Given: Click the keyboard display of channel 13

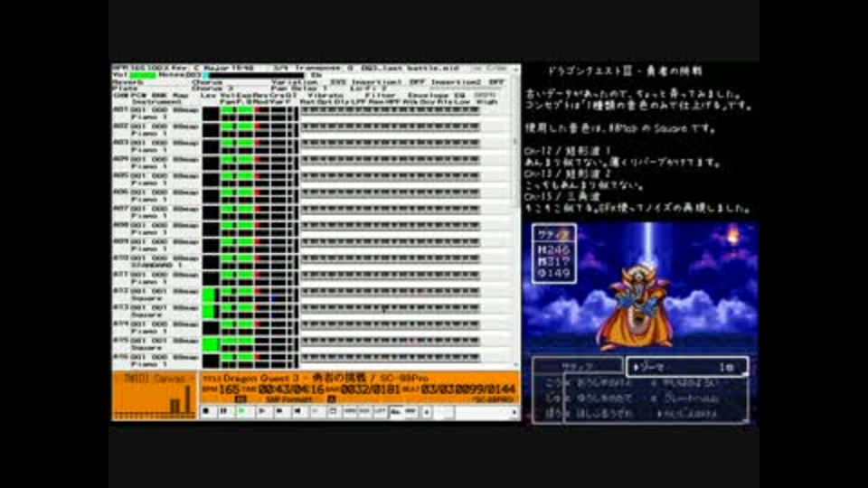Looking at the screenshot, I should point(391,308).
